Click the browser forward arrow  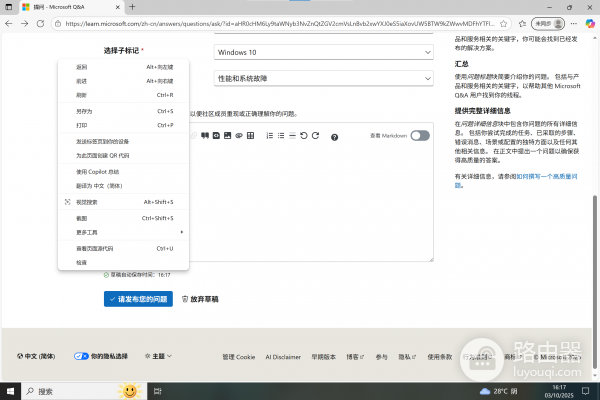pyautogui.click(x=24, y=24)
